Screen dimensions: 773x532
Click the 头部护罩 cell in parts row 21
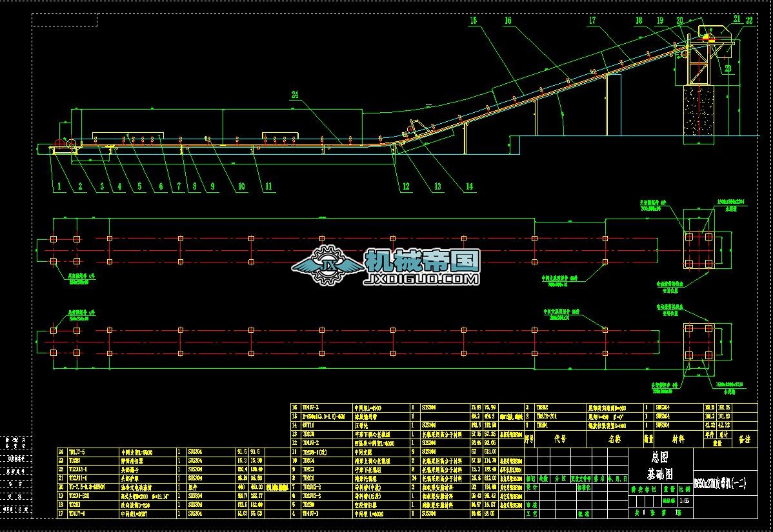click(x=130, y=478)
